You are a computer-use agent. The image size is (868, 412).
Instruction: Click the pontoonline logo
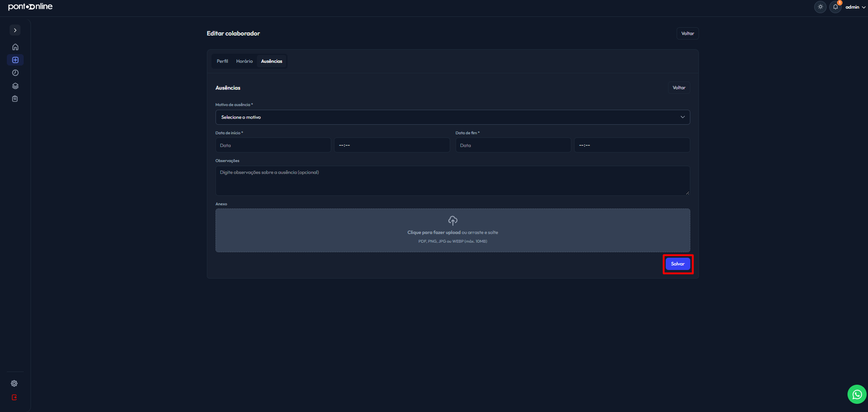(x=30, y=7)
